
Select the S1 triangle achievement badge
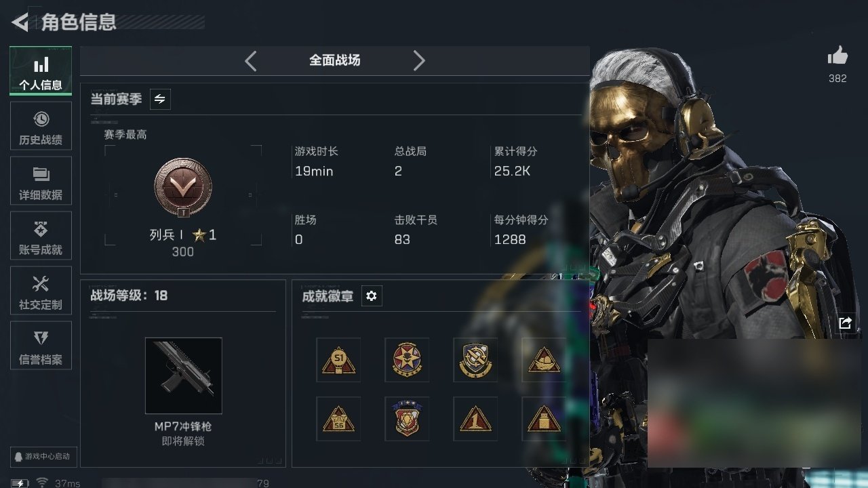338,360
